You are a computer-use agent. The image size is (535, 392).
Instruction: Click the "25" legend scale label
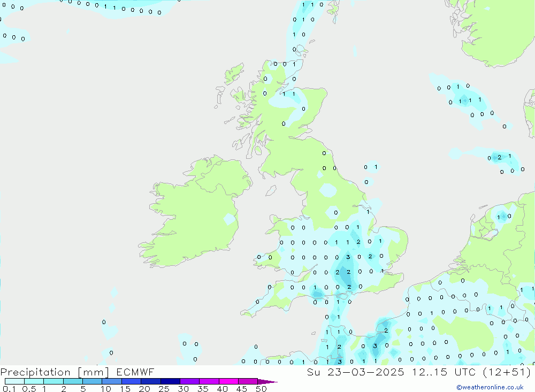[x=164, y=389]
